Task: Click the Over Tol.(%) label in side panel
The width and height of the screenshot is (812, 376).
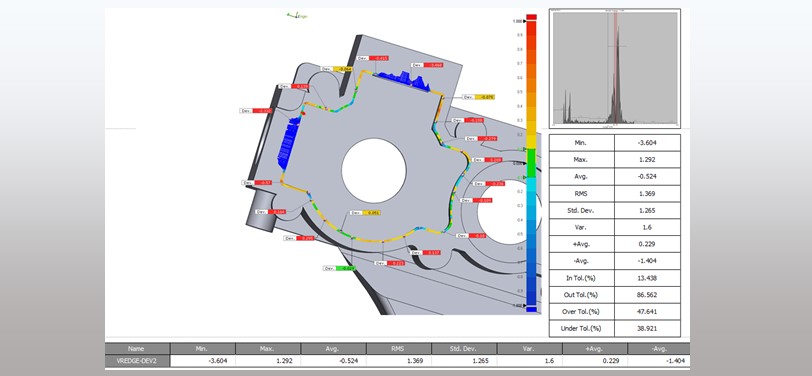Action: pyautogui.click(x=582, y=312)
